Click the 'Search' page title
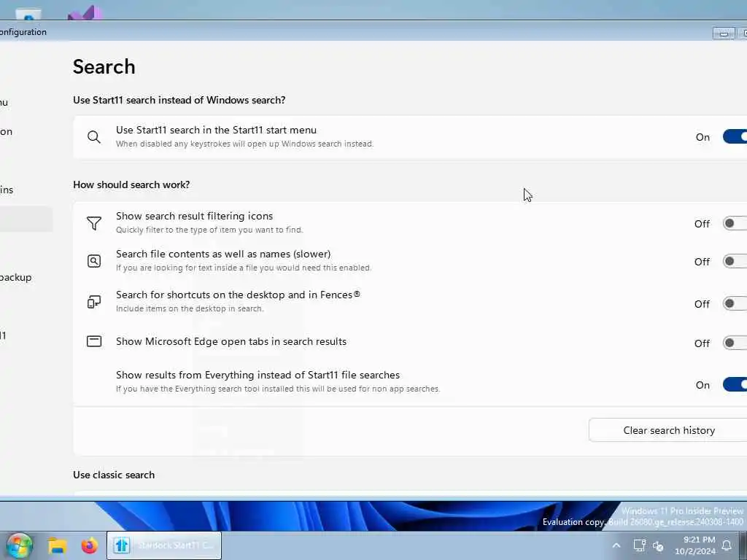The image size is (747, 560). coord(104,66)
